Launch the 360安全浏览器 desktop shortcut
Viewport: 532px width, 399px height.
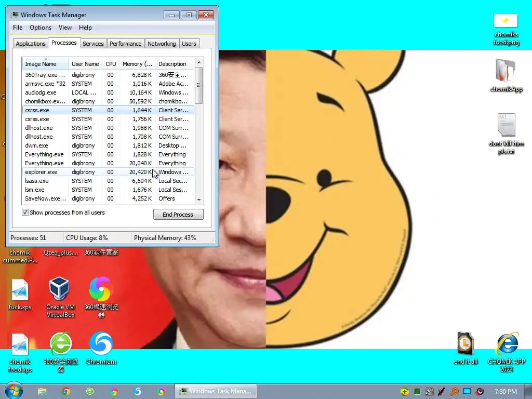click(x=61, y=352)
